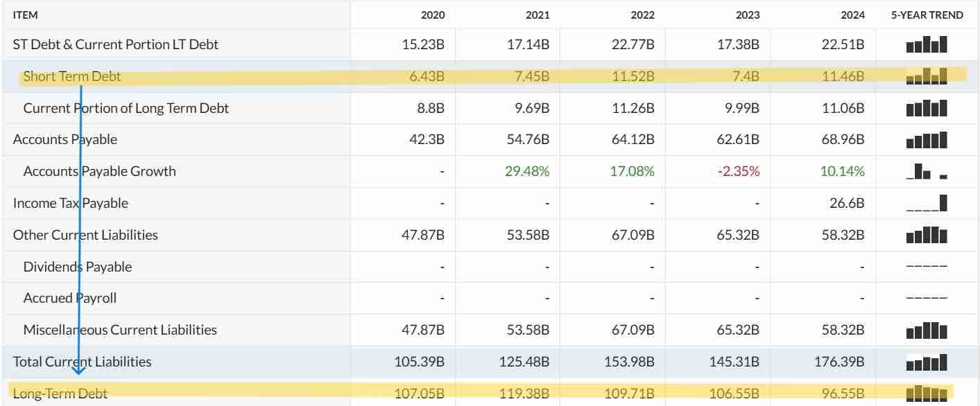Select the Short Term Debt row label

coord(72,76)
